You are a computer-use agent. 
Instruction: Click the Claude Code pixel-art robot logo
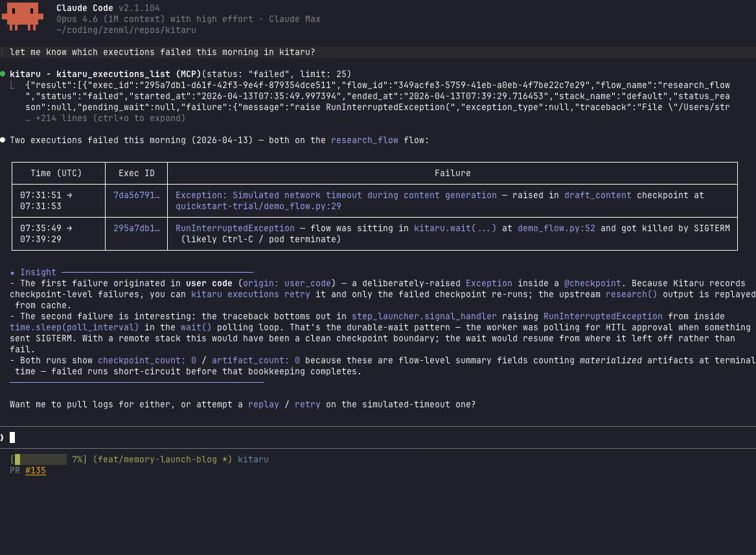point(23,17)
